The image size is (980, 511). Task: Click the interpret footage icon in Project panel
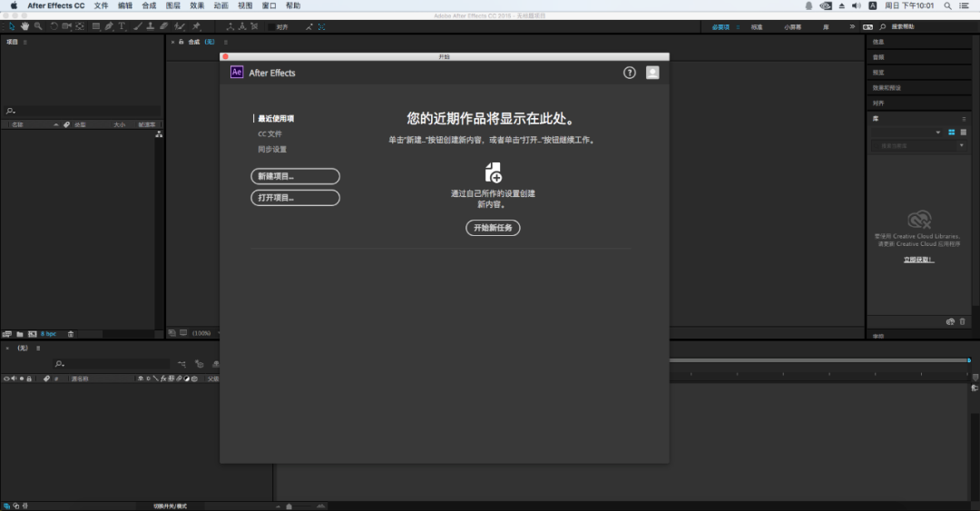tap(7, 334)
